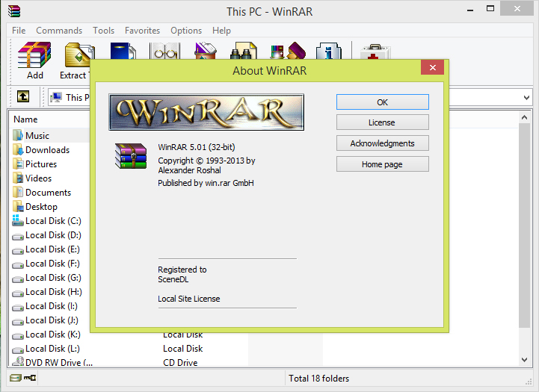Click the Downloads folder icon
This screenshot has width=539, height=392.
tap(18, 149)
